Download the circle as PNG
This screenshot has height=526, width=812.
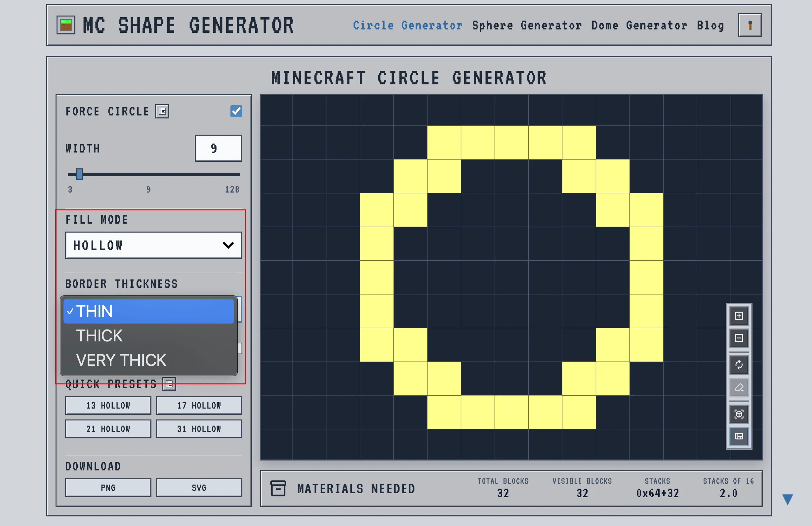(108, 487)
